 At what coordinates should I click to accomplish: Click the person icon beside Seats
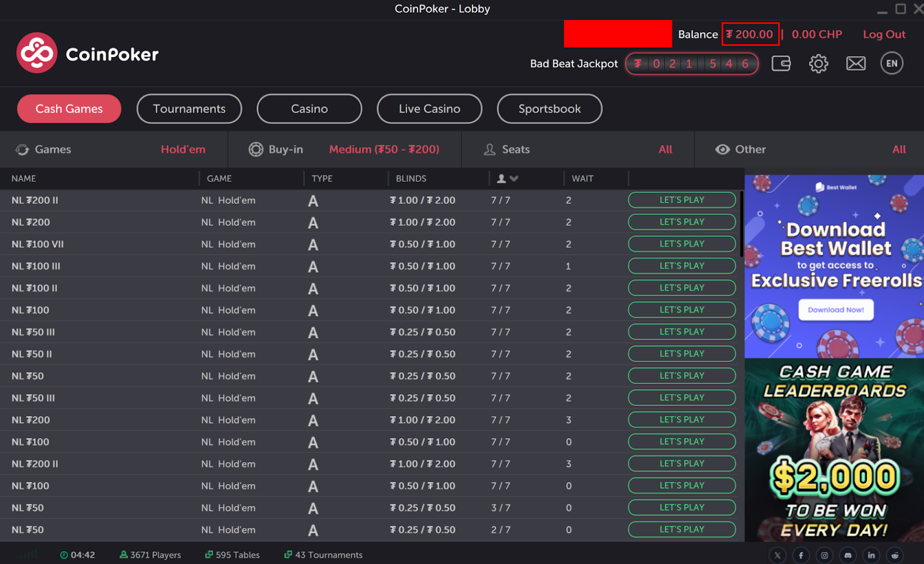pos(490,150)
